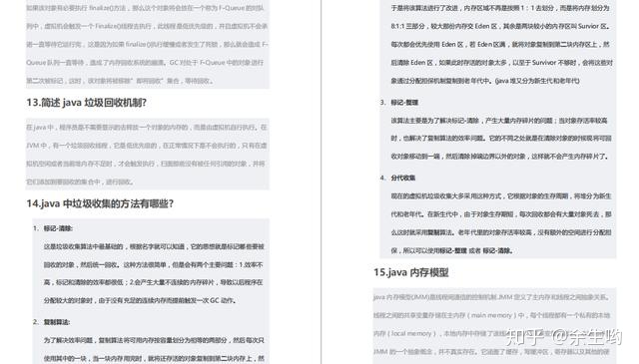This screenshot has height=364, width=639.
Task: Click list item "2. 复制算法:"
Action: tap(51, 322)
